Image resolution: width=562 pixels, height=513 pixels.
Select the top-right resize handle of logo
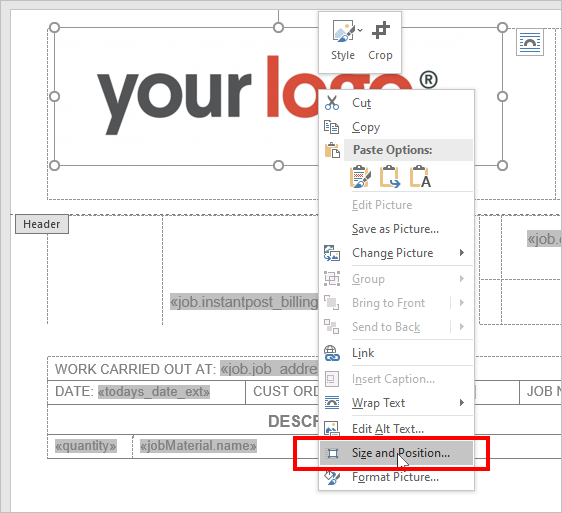pos(503,28)
